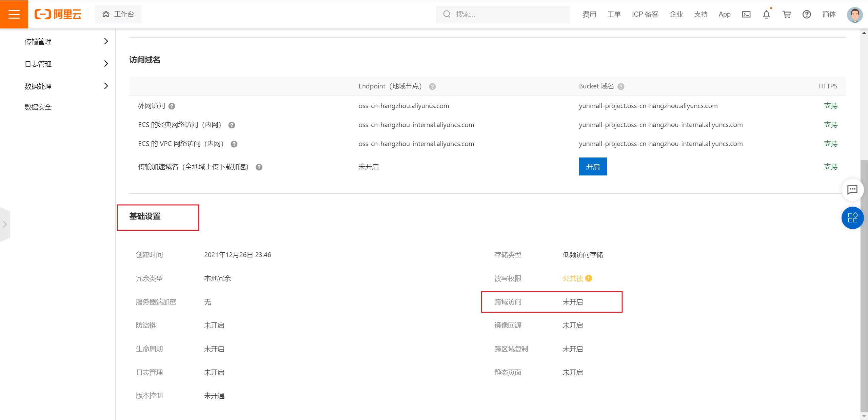This screenshot has width=868, height=420.
Task: Open the 企业 menu
Action: [x=676, y=14]
